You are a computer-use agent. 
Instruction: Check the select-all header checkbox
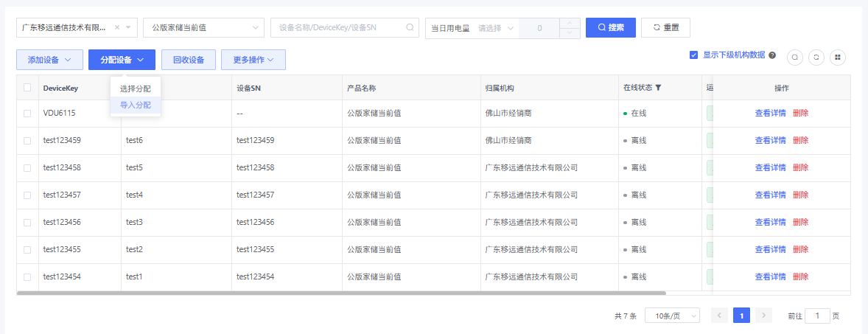click(x=27, y=88)
